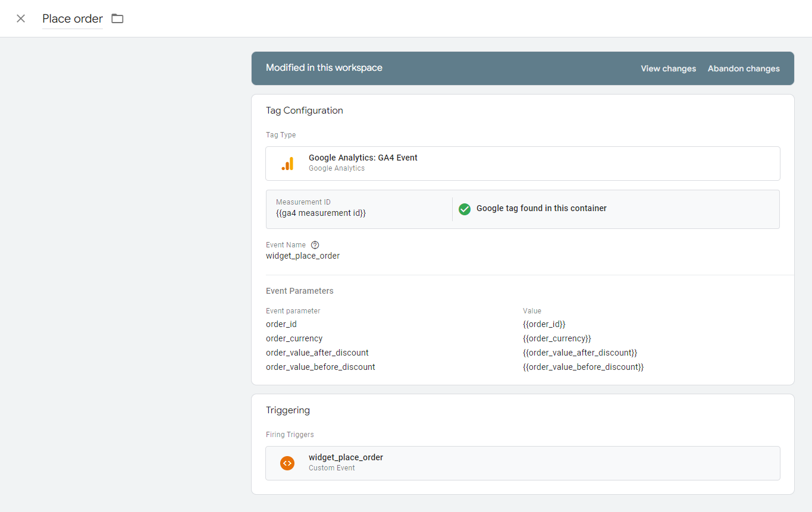Click the Triggering section heading

pyautogui.click(x=288, y=410)
